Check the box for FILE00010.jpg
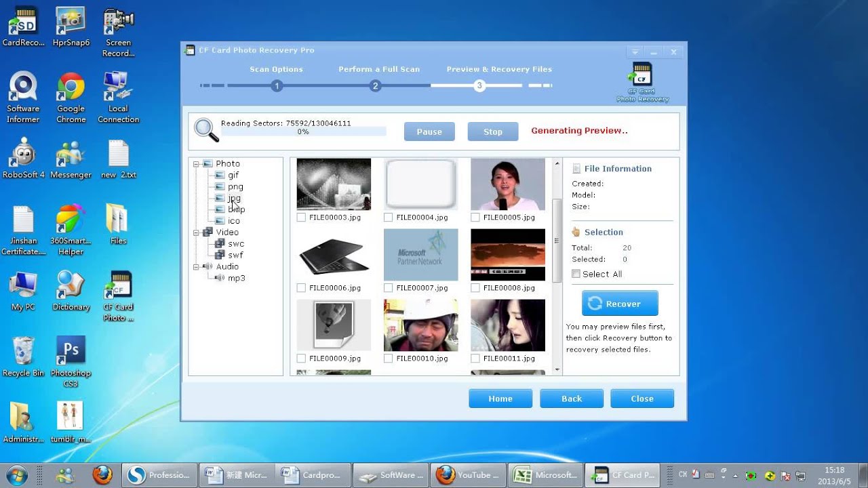Screen dimensions: 868x488 tap(388, 359)
